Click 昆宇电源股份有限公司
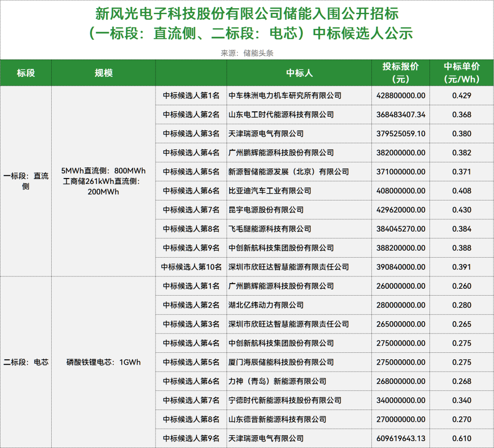Viewport: 494px width, 448px height. [266, 210]
